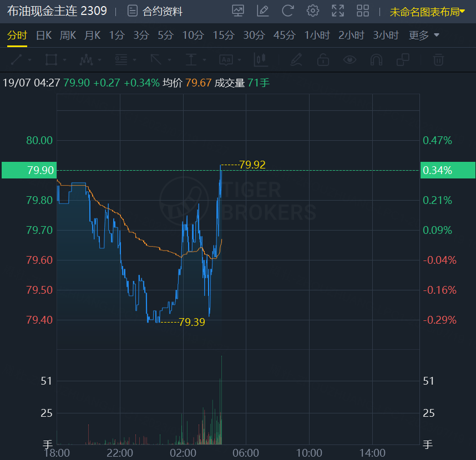Select the trend line drawing tool
The height and width of the screenshot is (460, 476).
pyautogui.click(x=17, y=60)
